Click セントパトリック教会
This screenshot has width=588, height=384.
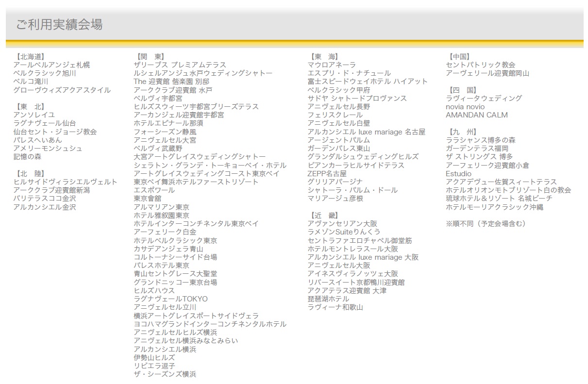coord(481,65)
